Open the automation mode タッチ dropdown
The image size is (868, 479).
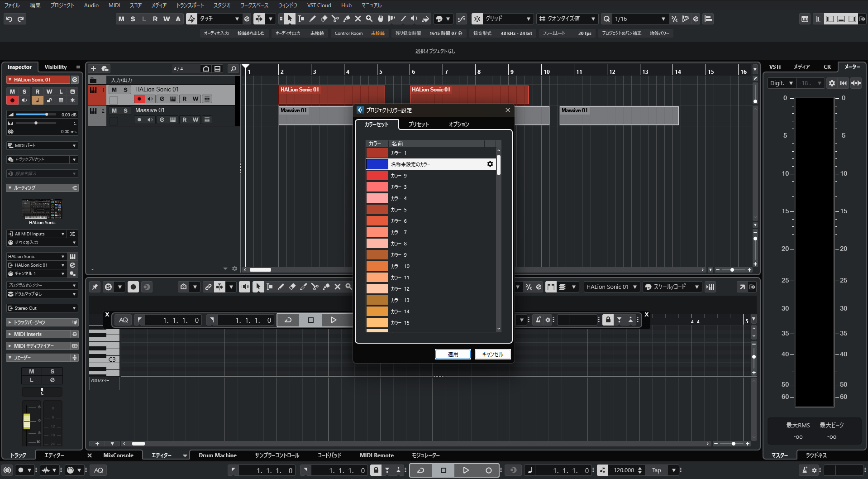[x=219, y=19]
